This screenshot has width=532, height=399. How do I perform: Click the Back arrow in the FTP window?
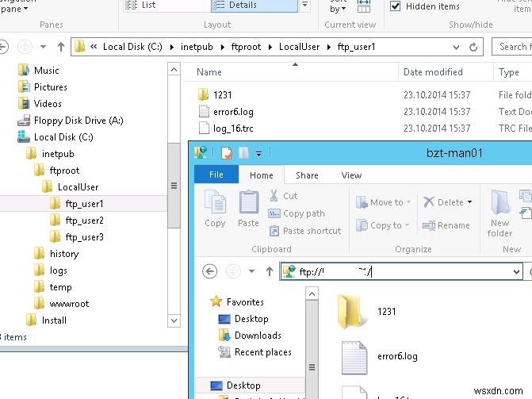[x=209, y=271]
